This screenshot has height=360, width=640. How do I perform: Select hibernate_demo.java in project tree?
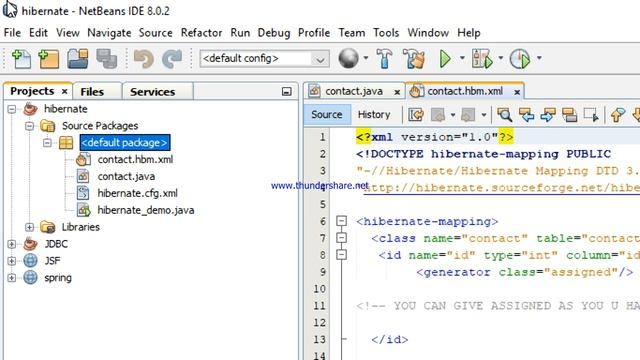coord(146,210)
